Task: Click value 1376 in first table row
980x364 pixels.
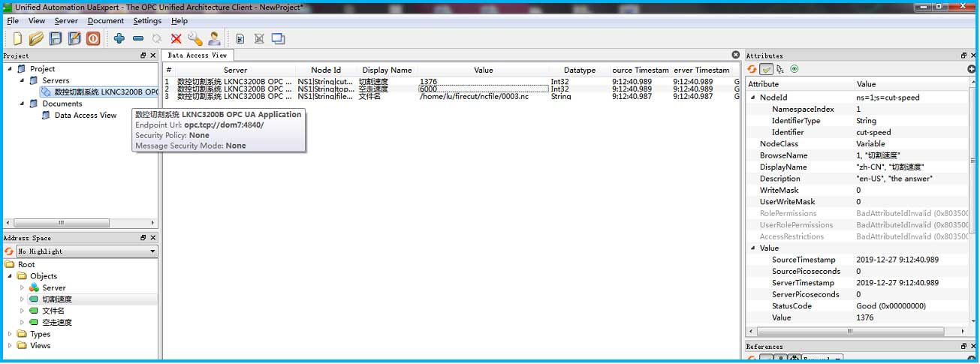Action: point(428,81)
